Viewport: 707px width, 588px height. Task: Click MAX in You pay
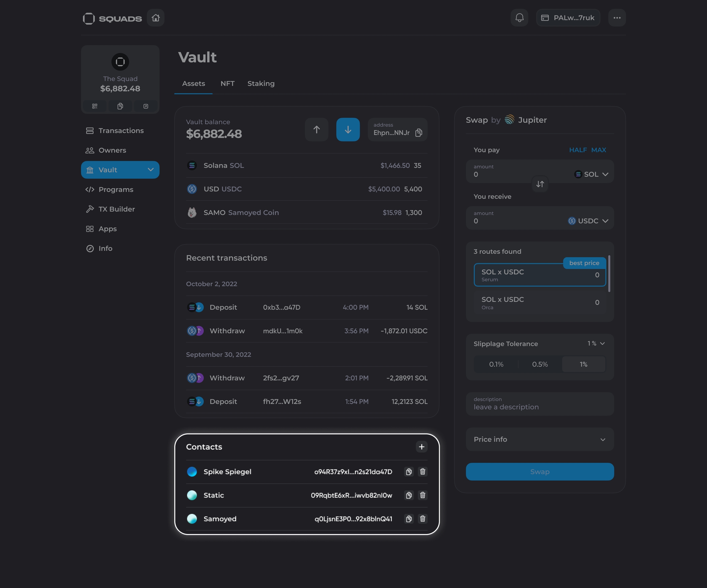pos(598,150)
